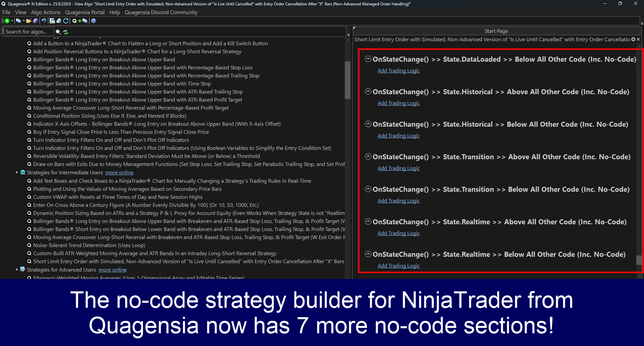Select Noise-Tolerant Trend Determination algo

click(89, 245)
